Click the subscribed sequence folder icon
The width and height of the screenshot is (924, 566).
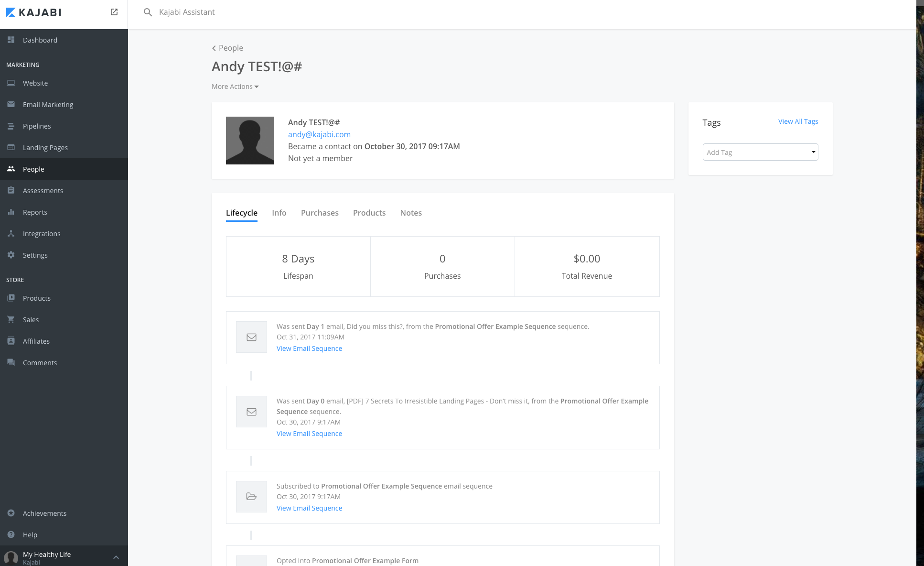[x=251, y=497]
